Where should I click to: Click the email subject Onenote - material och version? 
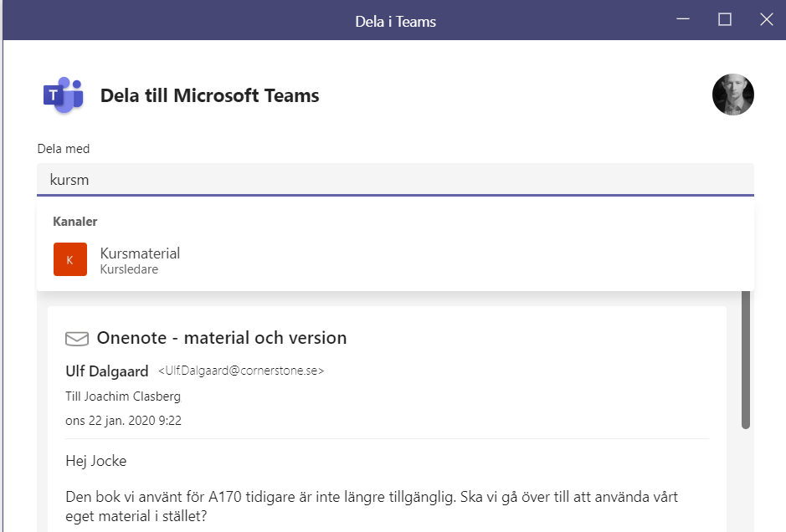click(222, 338)
